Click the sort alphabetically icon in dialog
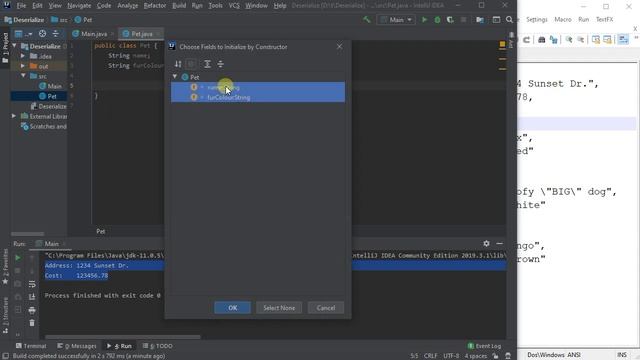The image size is (640, 360). [x=178, y=64]
